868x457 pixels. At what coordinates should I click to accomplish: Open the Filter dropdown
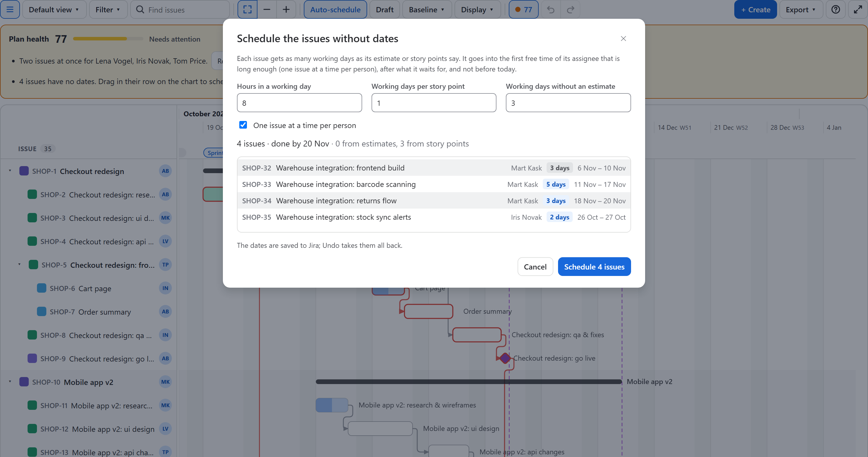click(108, 9)
